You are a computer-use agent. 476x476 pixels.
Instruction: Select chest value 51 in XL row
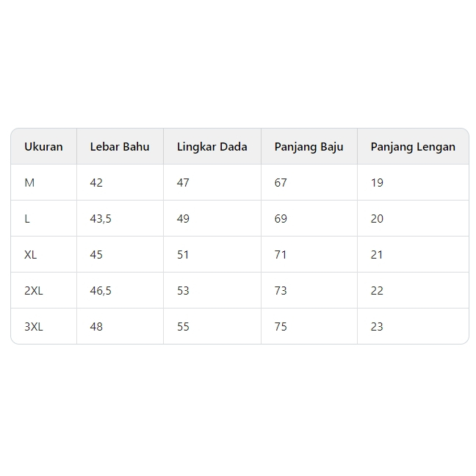coord(183,254)
